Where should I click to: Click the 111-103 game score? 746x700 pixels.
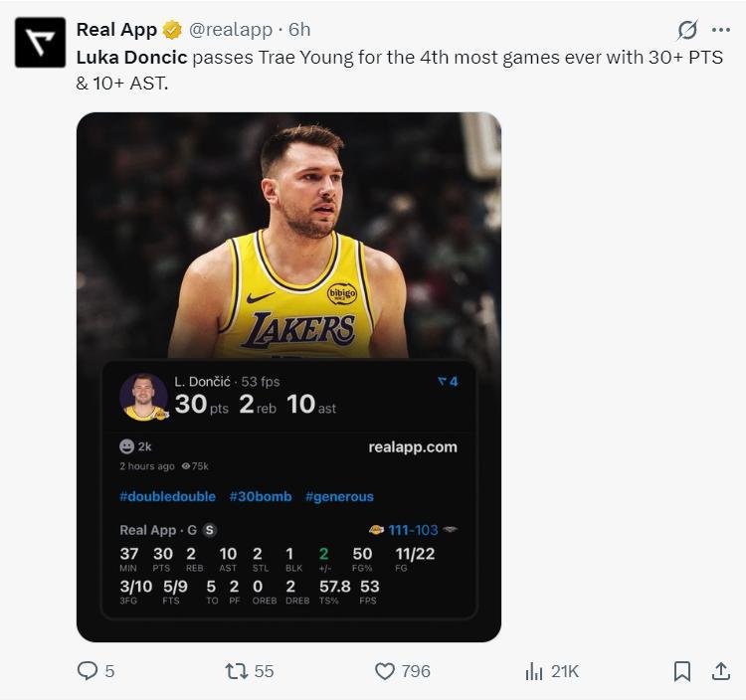tap(413, 530)
